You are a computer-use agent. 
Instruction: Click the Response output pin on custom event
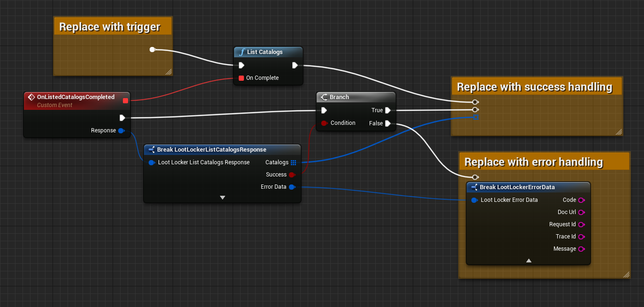(121, 130)
